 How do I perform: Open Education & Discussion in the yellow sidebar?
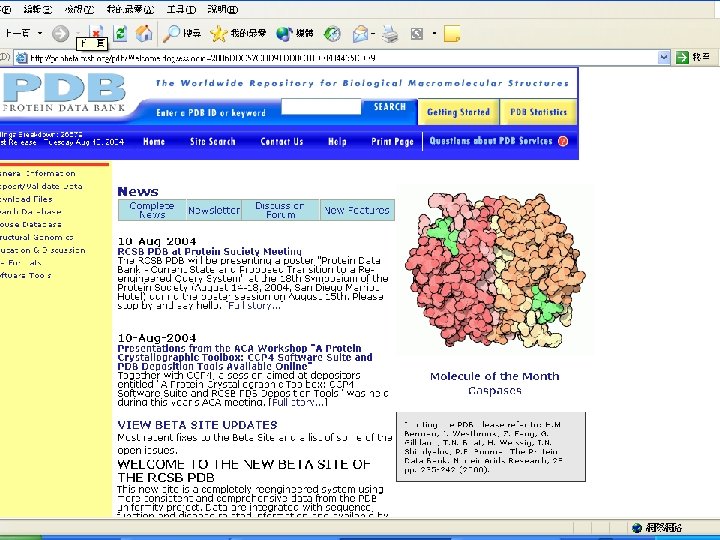coord(43,250)
